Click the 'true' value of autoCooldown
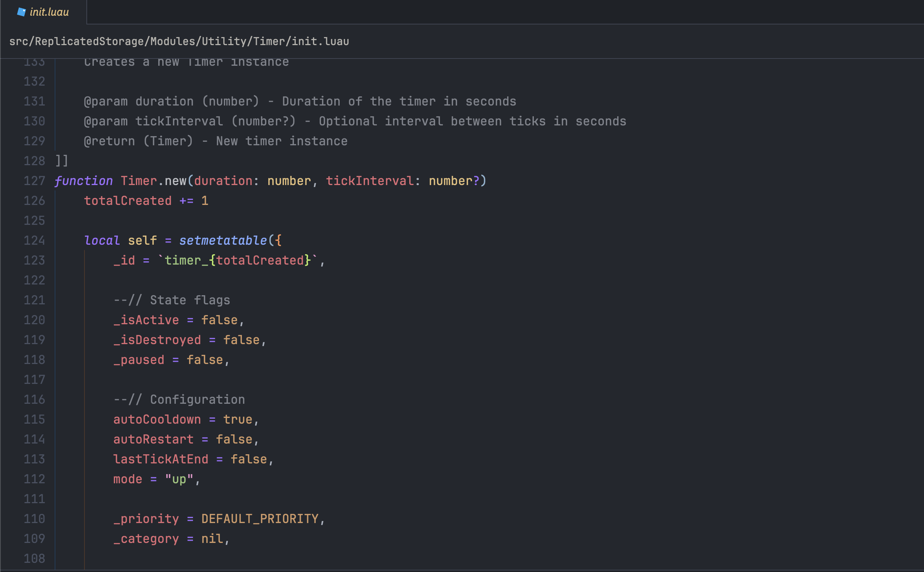The width and height of the screenshot is (924, 572). click(238, 419)
